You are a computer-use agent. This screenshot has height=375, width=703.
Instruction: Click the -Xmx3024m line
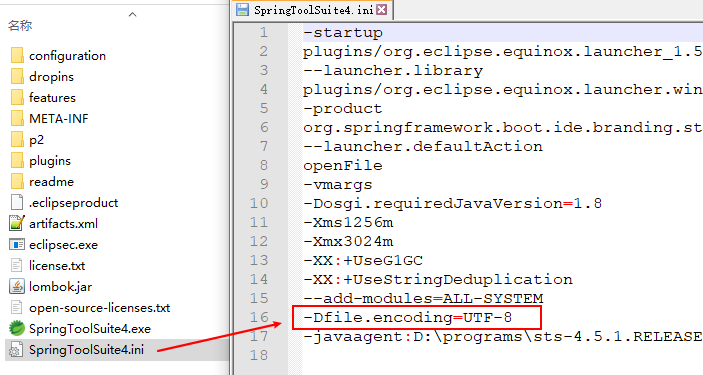click(348, 241)
